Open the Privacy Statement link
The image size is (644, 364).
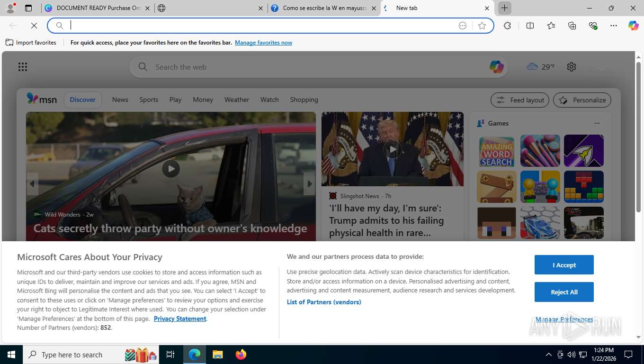tap(180, 318)
